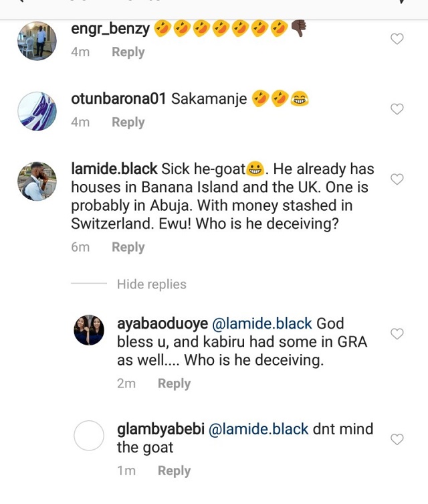Collapse thread with Hide replies

click(x=152, y=284)
